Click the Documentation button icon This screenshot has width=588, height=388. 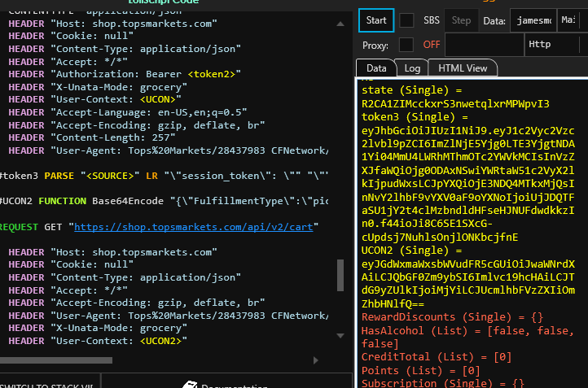(190, 385)
